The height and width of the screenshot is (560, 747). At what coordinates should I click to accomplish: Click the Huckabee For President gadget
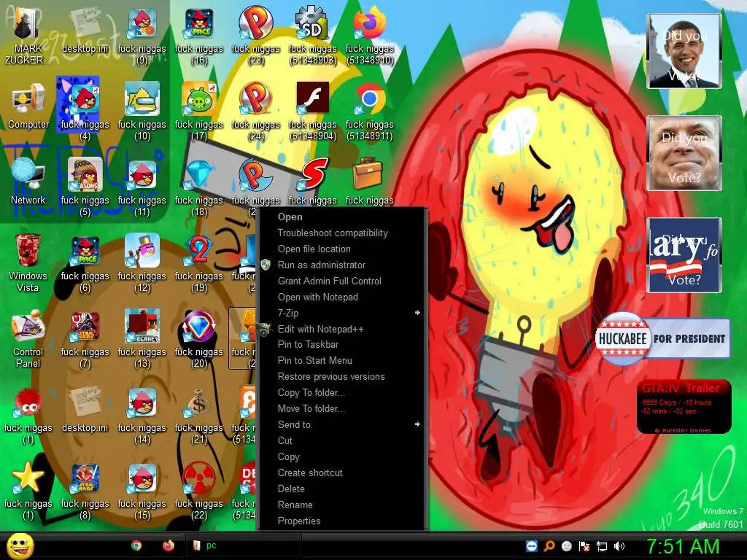click(662, 338)
